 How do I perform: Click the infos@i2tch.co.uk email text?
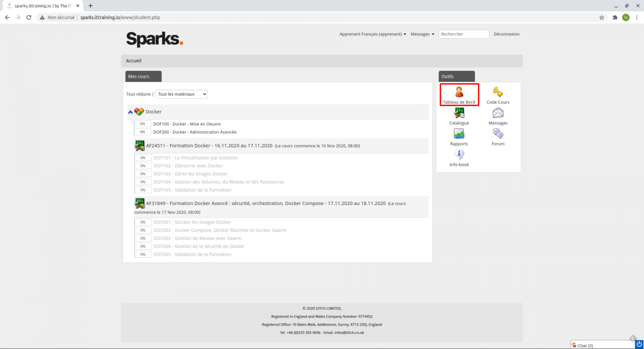click(349, 333)
